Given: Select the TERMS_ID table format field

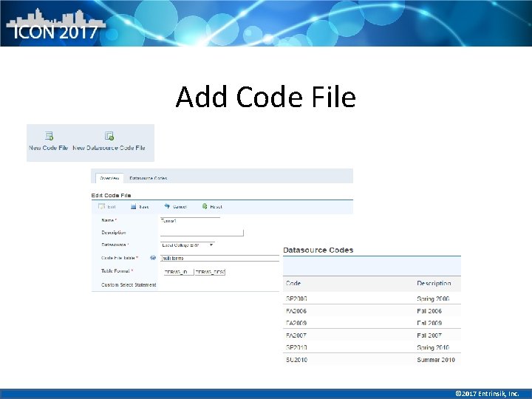Looking at the screenshot, I should (x=179, y=272).
